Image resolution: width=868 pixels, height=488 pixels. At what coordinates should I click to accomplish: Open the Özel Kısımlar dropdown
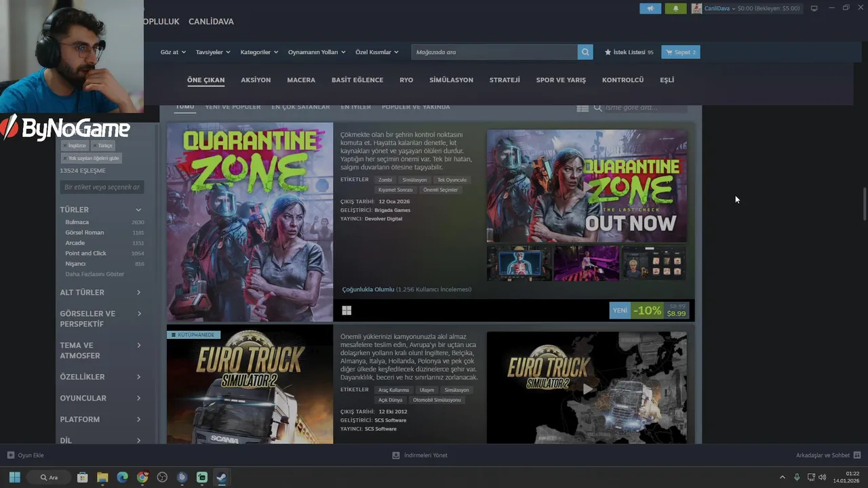(377, 52)
